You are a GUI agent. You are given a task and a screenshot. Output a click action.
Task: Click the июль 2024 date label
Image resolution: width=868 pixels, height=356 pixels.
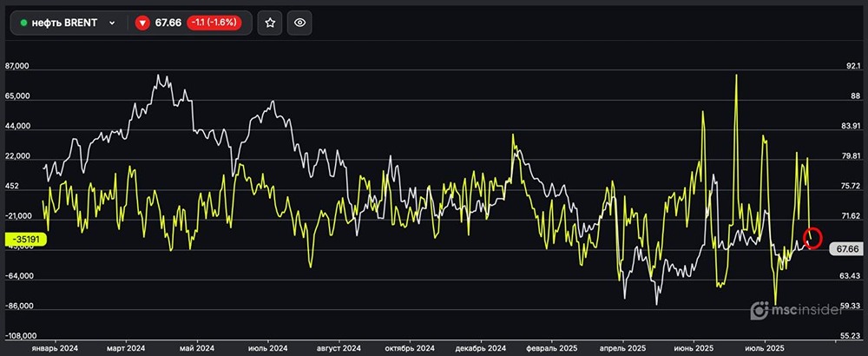pos(268,348)
